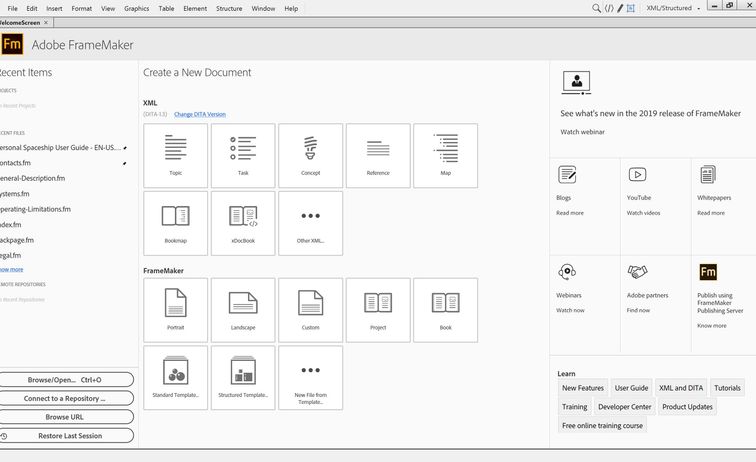
Task: Click the XML code view icon
Action: coord(609,8)
